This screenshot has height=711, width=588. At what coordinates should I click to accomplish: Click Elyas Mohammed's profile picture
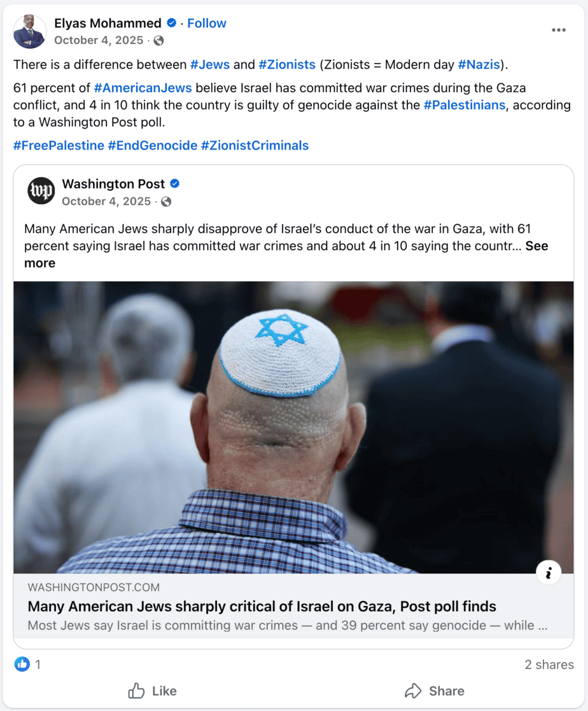pyautogui.click(x=29, y=31)
